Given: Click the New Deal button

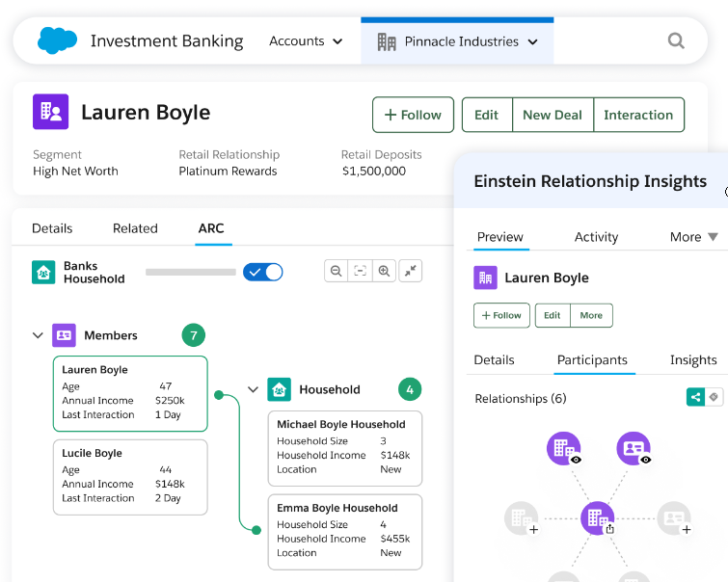Looking at the screenshot, I should [x=553, y=115].
